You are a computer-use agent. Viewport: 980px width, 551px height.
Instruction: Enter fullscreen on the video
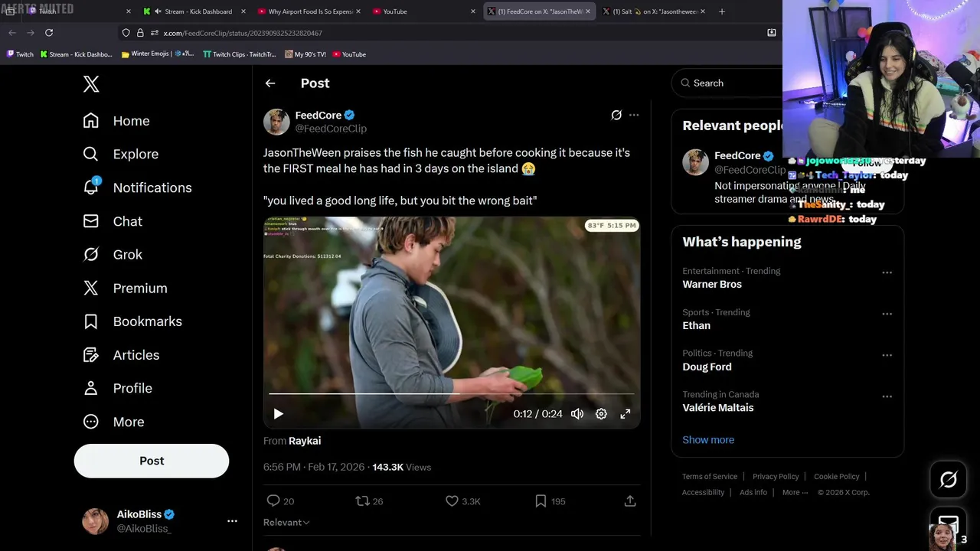click(x=626, y=414)
